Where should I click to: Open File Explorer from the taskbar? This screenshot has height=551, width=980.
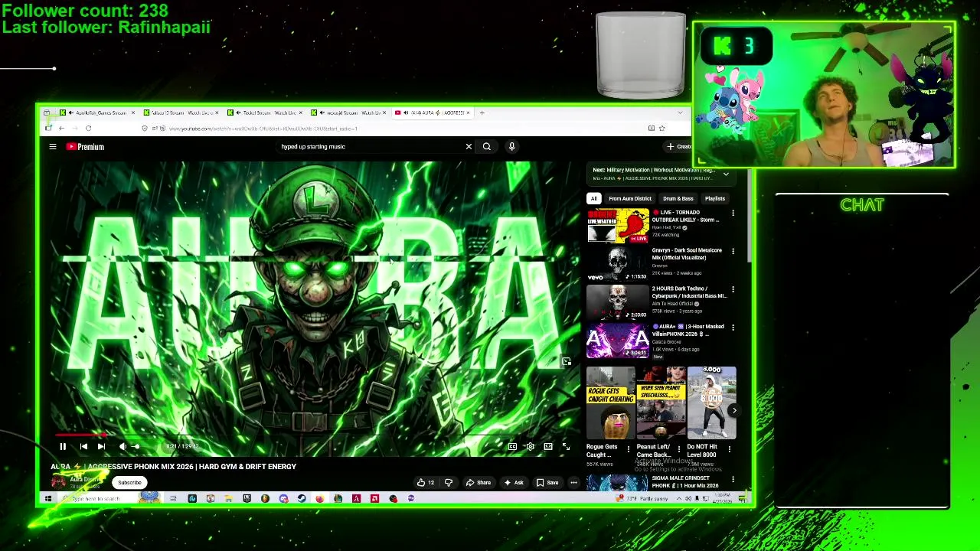(228, 499)
